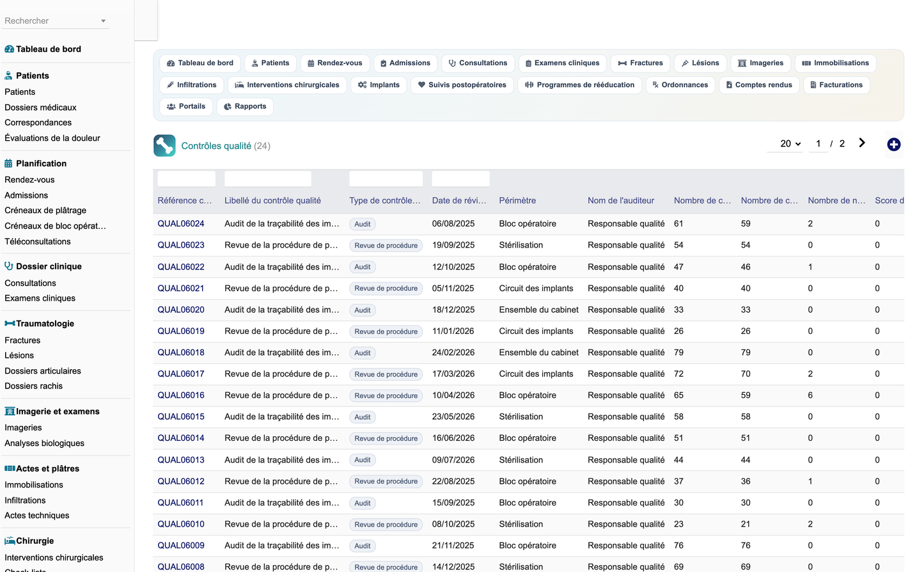Click the Rapports pie chart icon
This screenshot has width=924, height=572.
point(228,107)
